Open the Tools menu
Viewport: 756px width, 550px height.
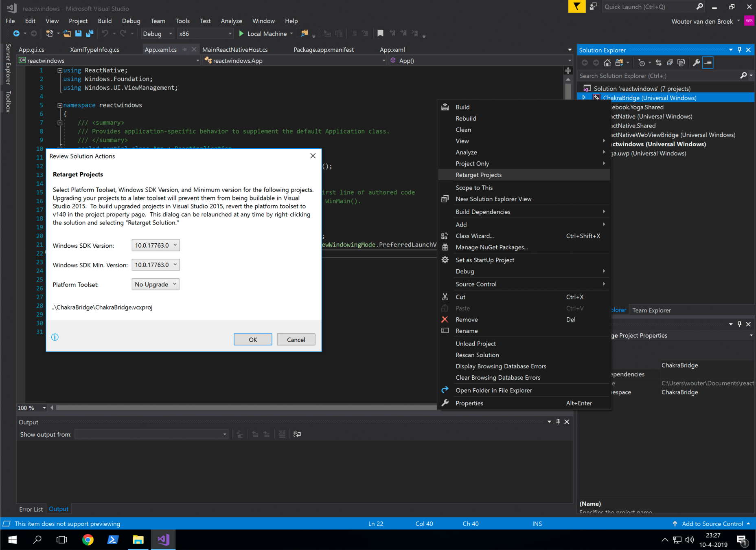coord(182,21)
